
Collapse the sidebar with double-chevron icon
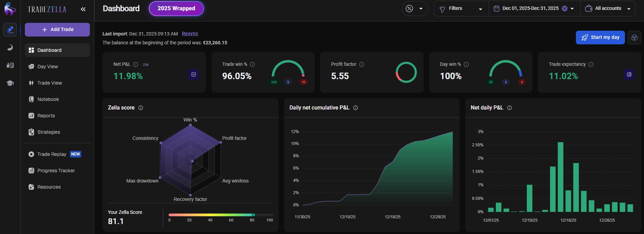pos(83,9)
